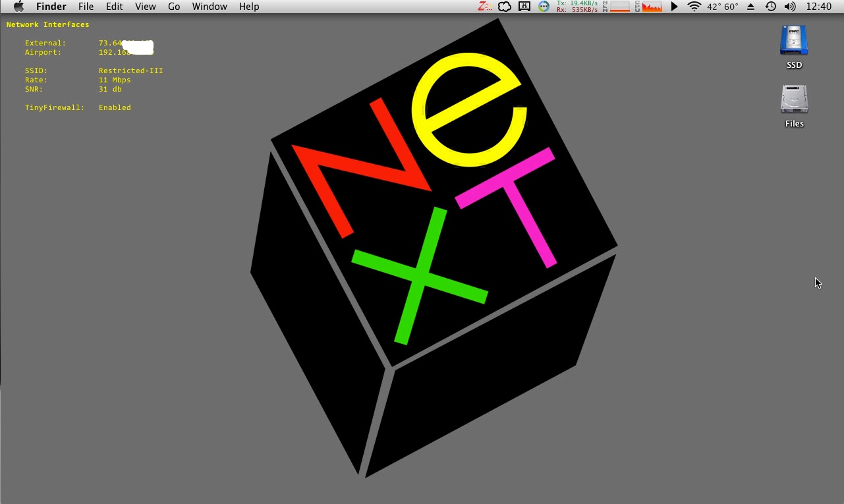Select the SSD drive icon on desktop
Screen dimensions: 844x504
point(794,40)
